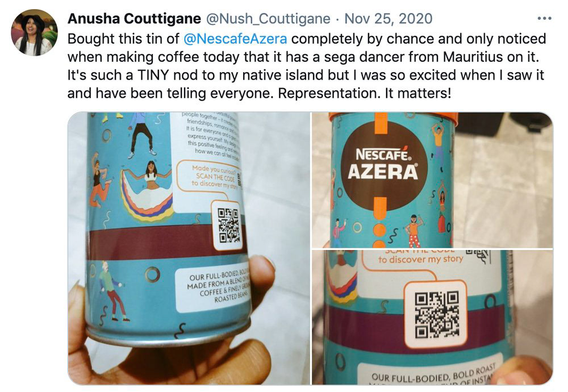Visit the @Nush_Couttigane handle
This screenshot has height=392, width=568.
pos(268,19)
